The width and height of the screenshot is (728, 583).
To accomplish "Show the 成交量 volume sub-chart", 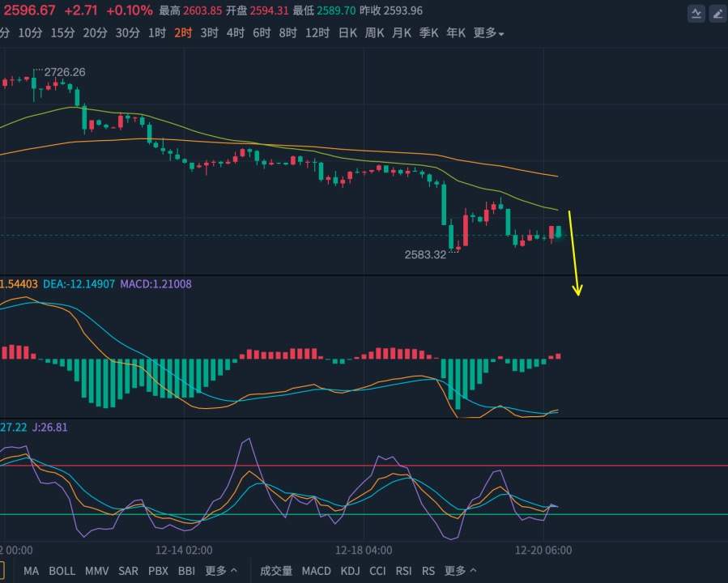I will coord(276,571).
